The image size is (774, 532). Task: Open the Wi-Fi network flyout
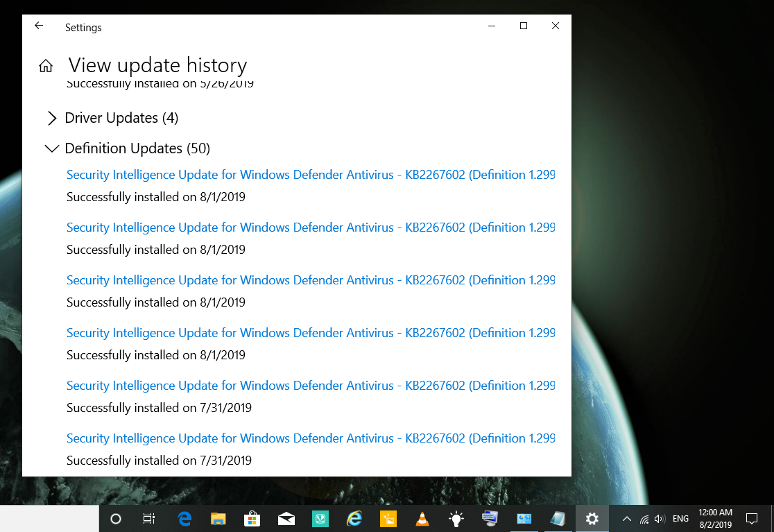(645, 520)
